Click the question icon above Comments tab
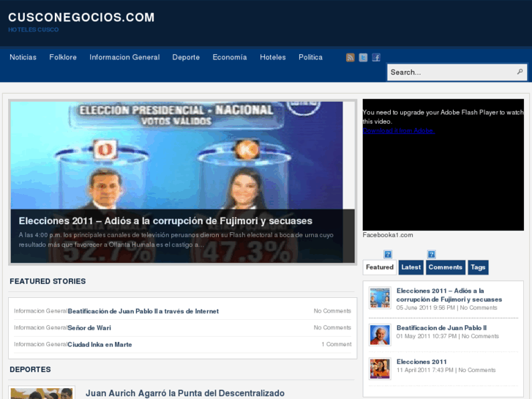The width and height of the screenshot is (532, 399). point(431,254)
